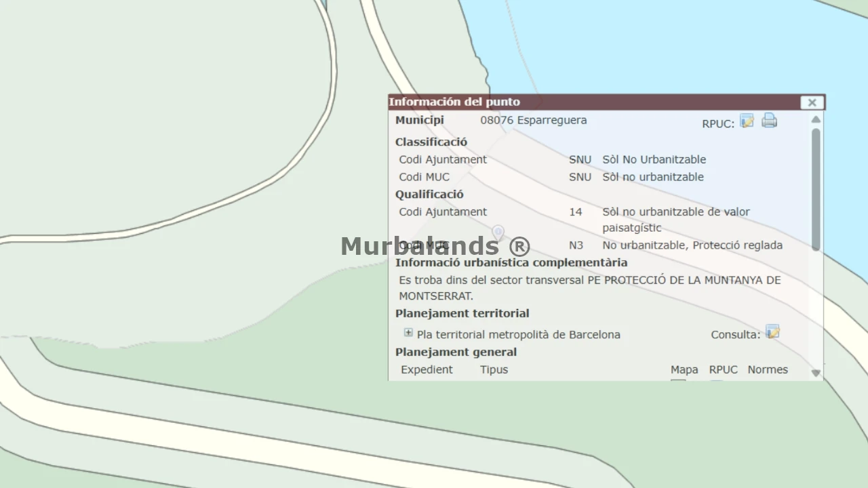The width and height of the screenshot is (868, 488).
Task: Select the location pin marker on the map
Action: 498,234
